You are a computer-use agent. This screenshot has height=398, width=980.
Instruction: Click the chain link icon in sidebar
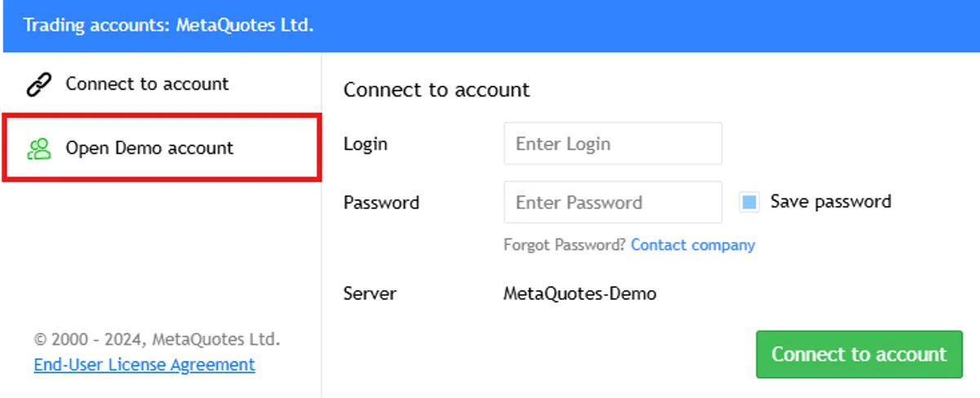coord(39,84)
